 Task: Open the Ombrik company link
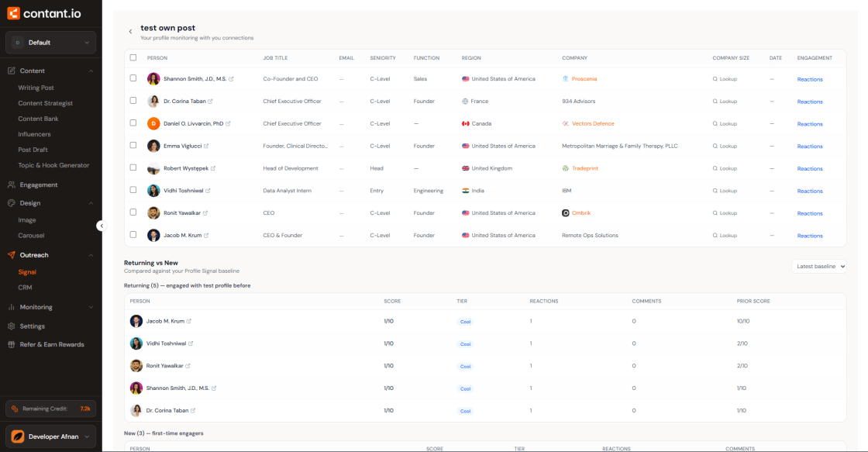point(581,213)
